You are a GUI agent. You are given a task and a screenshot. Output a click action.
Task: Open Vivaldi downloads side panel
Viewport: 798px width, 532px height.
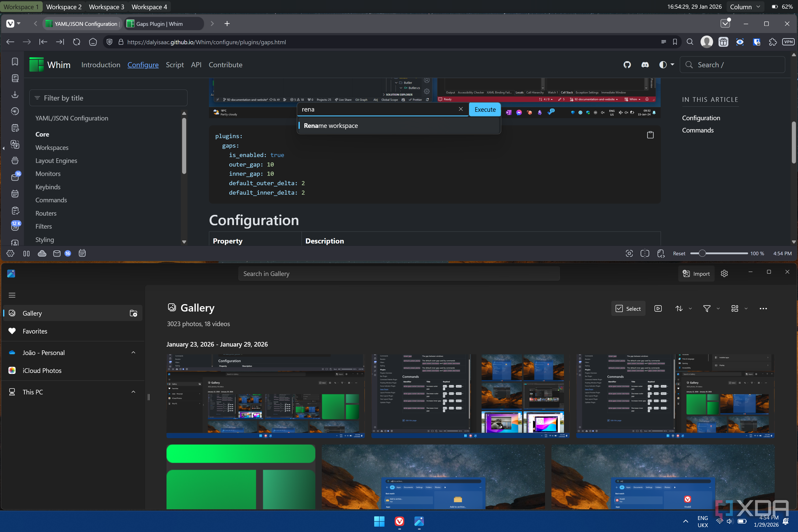[x=15, y=95]
